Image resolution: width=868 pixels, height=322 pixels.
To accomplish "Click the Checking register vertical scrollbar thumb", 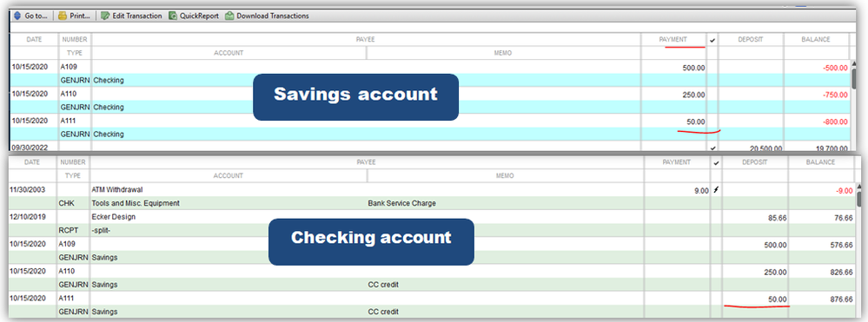I will tap(859, 198).
